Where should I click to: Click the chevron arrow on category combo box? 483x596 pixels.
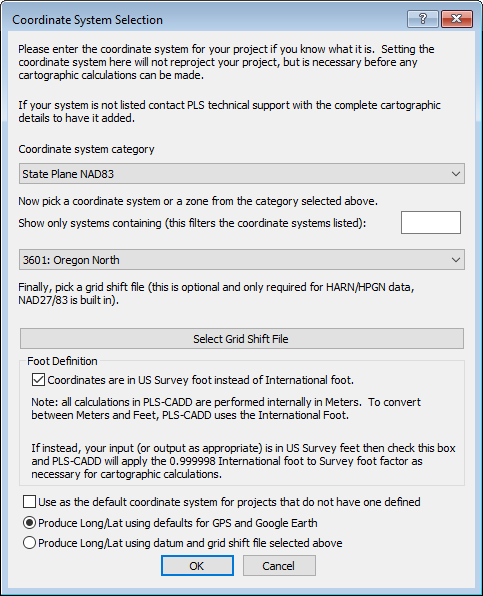456,174
